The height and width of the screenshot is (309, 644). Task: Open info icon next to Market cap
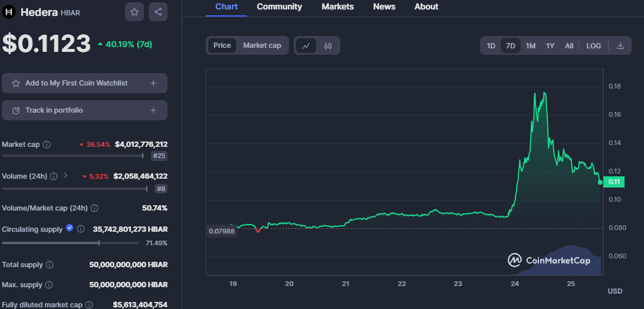point(47,144)
